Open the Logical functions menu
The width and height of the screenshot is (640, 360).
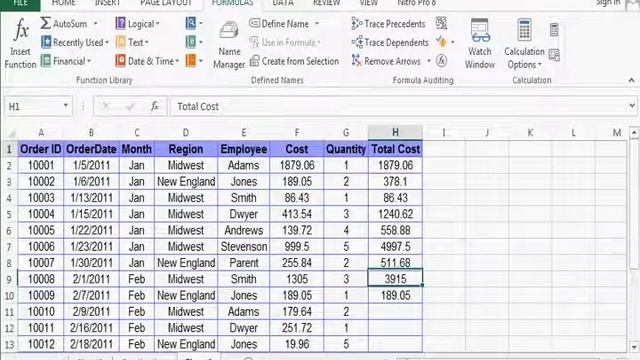point(137,24)
